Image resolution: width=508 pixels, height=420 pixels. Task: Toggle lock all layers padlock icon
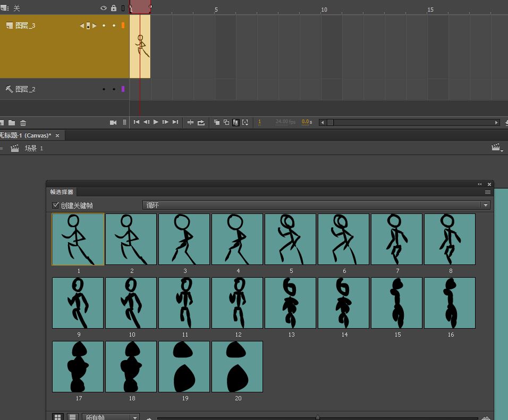click(114, 8)
